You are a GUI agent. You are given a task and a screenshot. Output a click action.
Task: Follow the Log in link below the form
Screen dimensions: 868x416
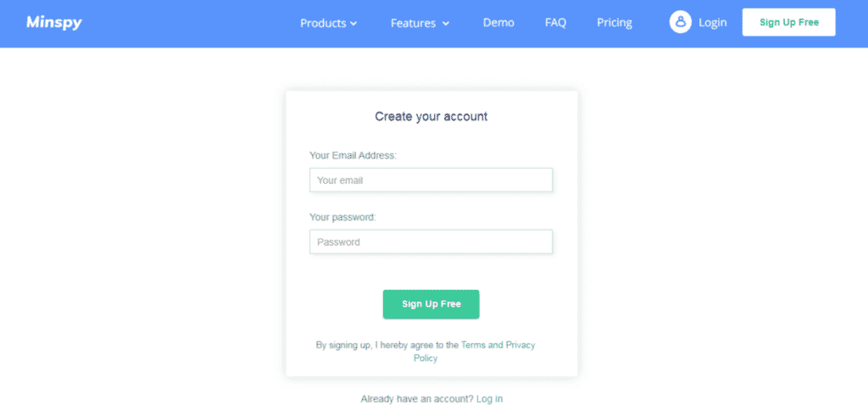point(489,398)
